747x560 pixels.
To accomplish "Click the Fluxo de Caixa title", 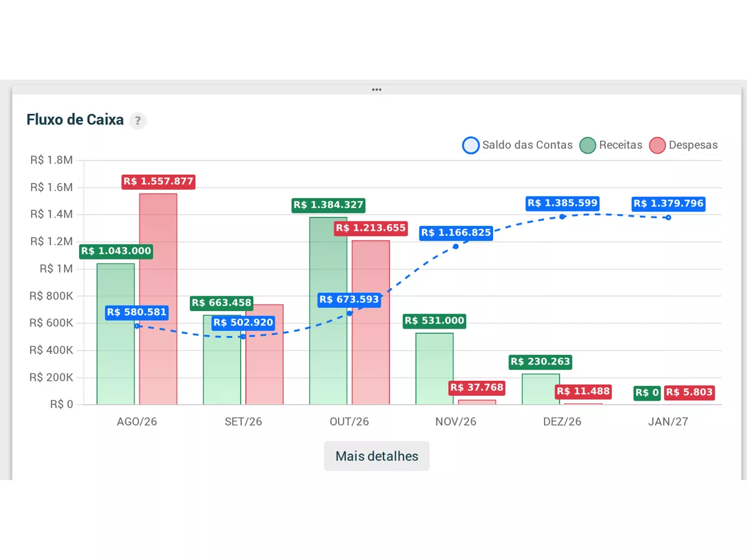I will coord(75,119).
